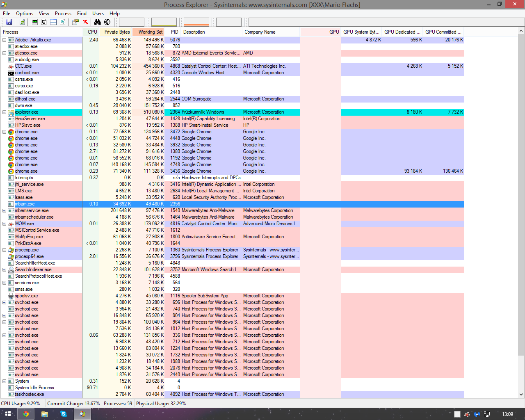Toggle the Show Lower Pane icon
The height and width of the screenshot is (420, 525).
(x=53, y=22)
